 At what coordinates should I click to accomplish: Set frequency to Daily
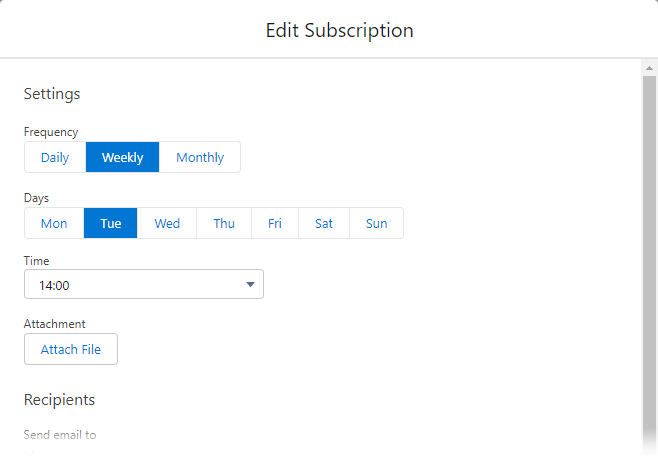55,157
